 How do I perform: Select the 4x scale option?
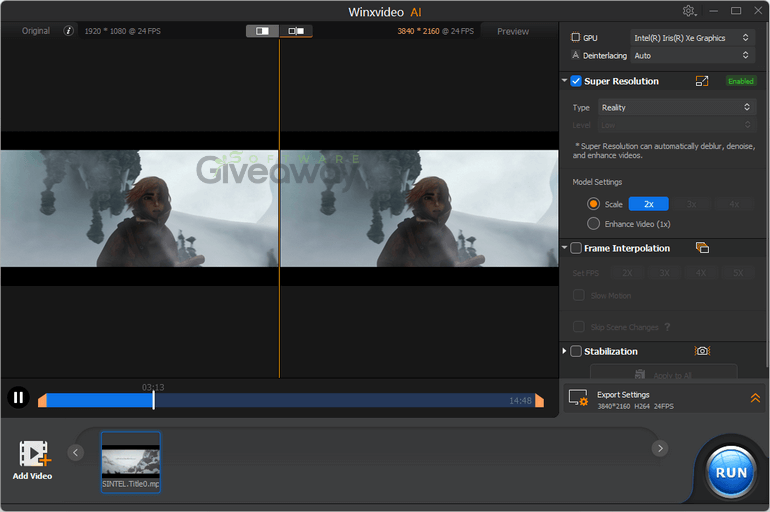(734, 204)
